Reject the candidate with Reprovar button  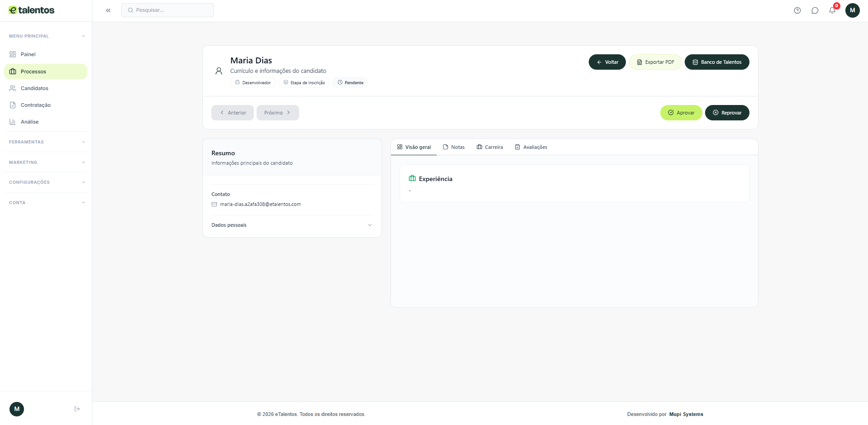pos(727,113)
